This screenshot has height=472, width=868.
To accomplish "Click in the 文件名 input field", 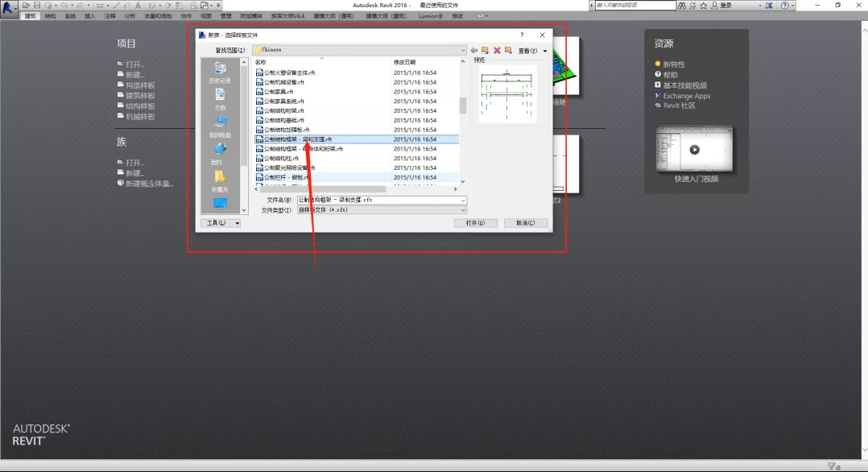I will 378,200.
